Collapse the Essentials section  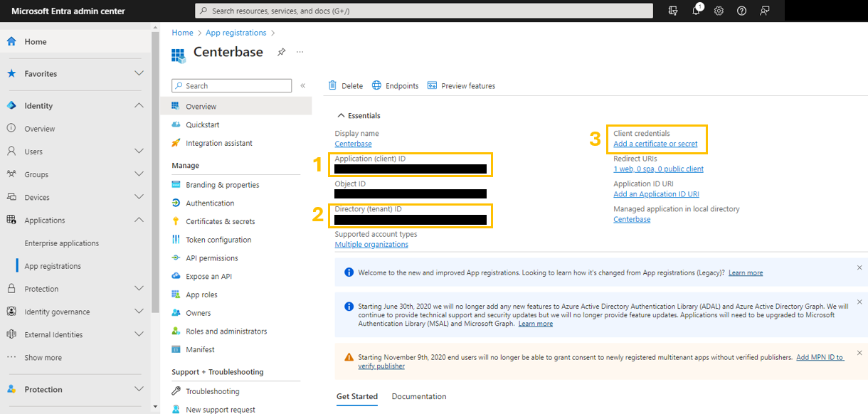point(359,115)
